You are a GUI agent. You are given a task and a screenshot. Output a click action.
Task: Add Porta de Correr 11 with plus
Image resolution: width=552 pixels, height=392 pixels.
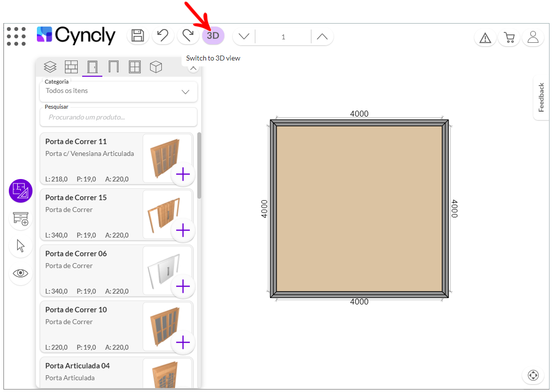tap(183, 174)
